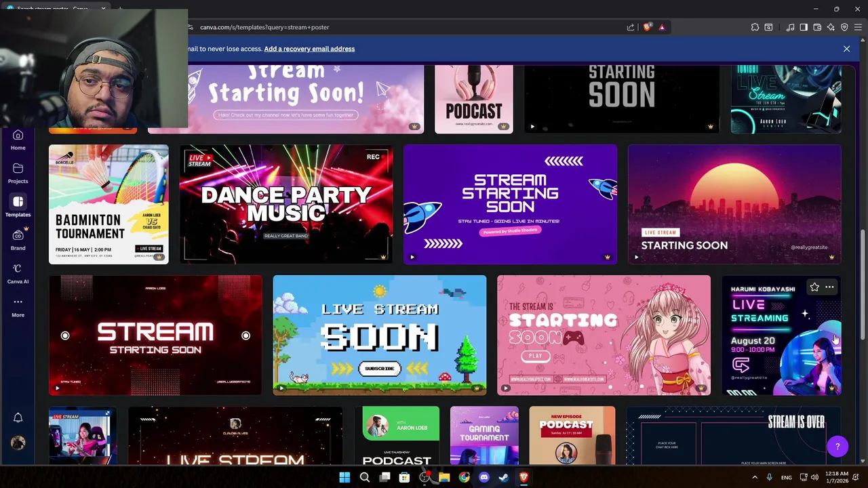Open the purple Stream Starting Soon rocket template
Screen dimensions: 868x488
tap(510, 204)
